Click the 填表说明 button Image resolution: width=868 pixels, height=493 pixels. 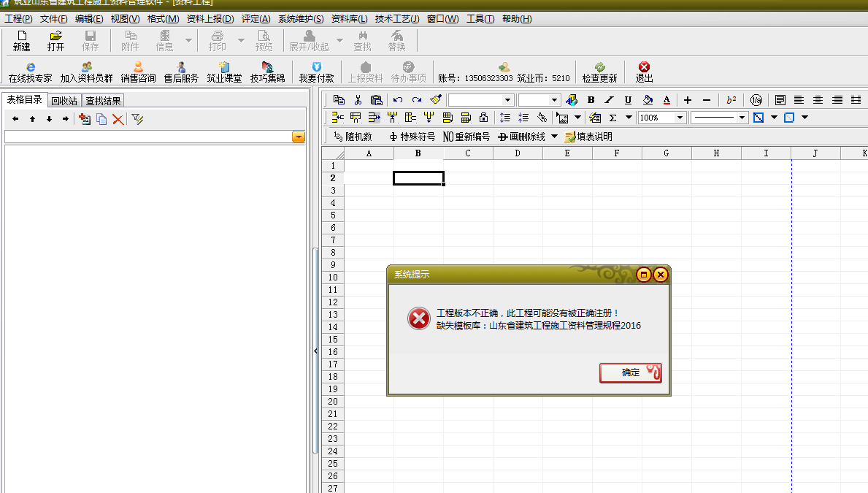click(x=588, y=137)
